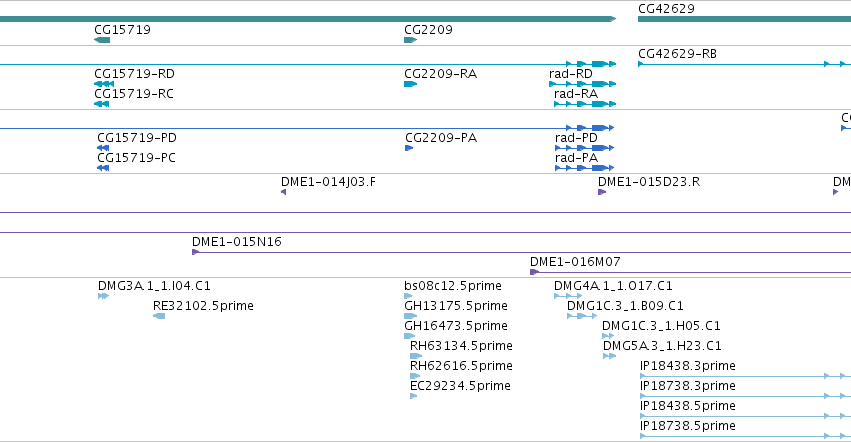Click the CG2209-PA protein label

(x=441, y=138)
